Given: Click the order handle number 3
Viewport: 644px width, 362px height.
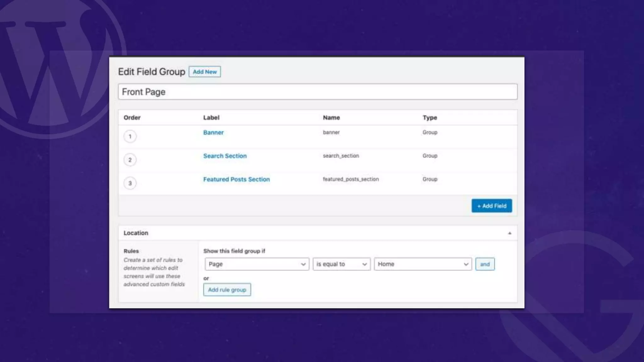Looking at the screenshot, I should click(x=130, y=183).
